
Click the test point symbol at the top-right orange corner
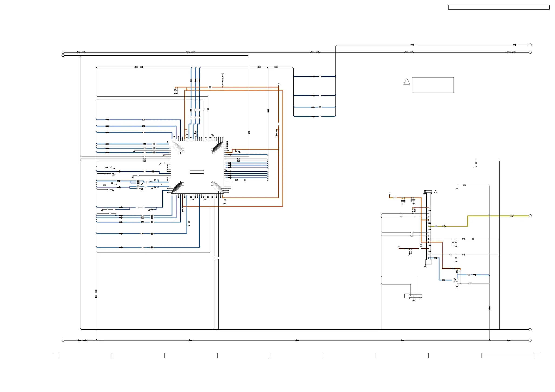point(279,84)
